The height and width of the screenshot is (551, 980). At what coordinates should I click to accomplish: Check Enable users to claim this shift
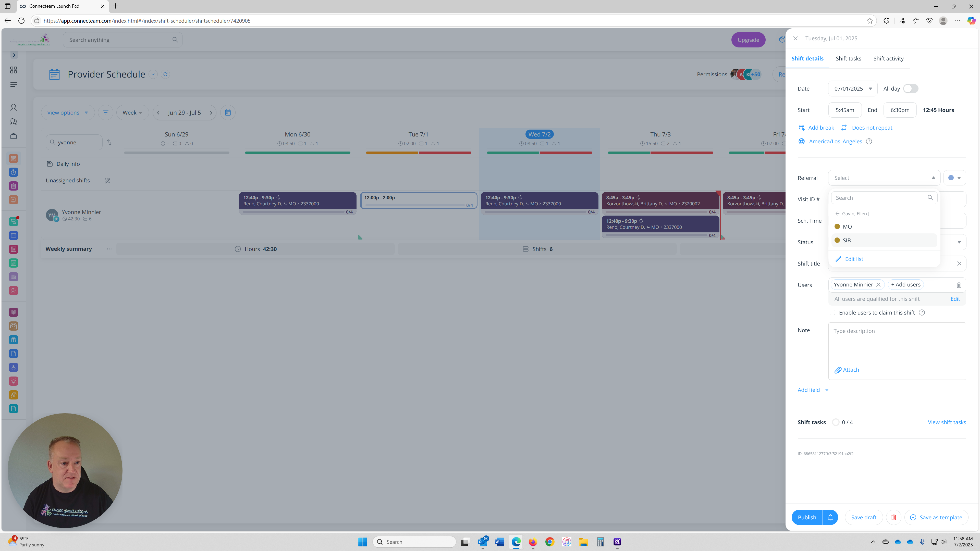click(832, 312)
